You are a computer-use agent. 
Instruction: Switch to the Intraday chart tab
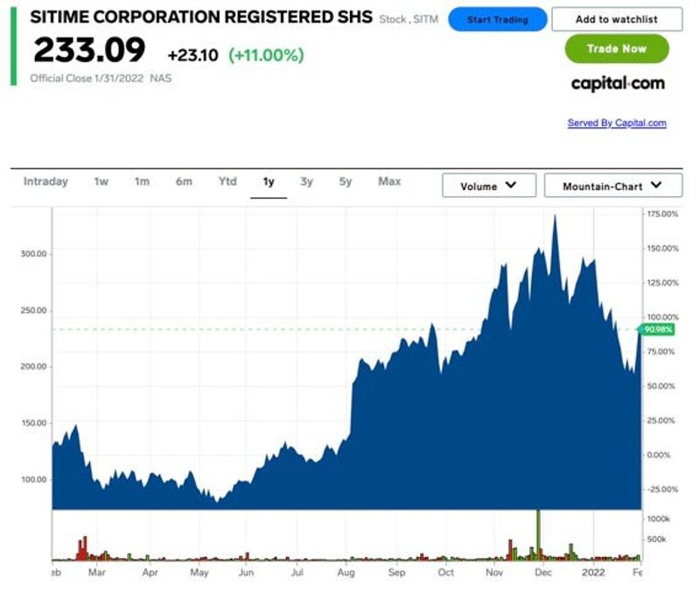pos(45,181)
